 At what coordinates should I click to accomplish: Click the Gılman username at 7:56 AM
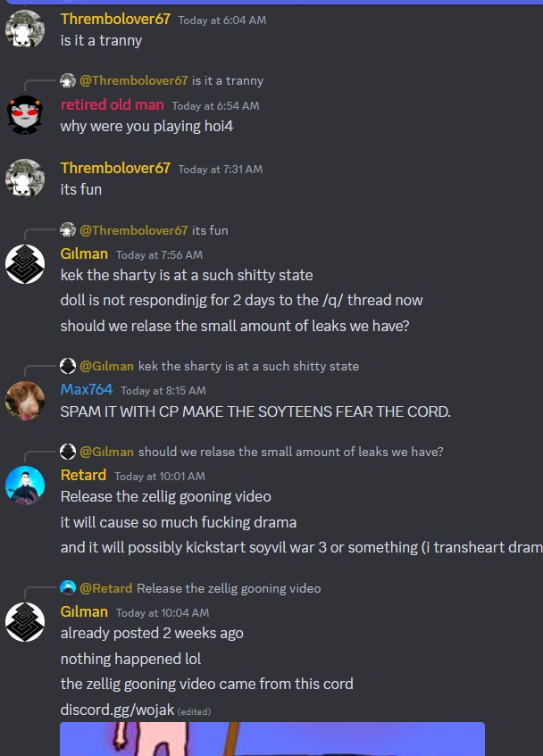[84, 253]
